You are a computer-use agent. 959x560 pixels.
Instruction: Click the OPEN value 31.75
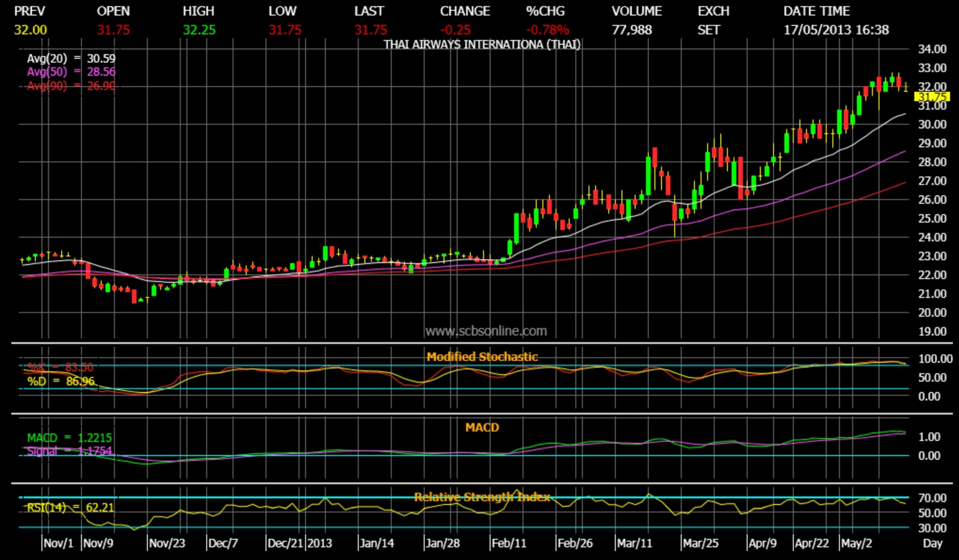click(x=113, y=30)
